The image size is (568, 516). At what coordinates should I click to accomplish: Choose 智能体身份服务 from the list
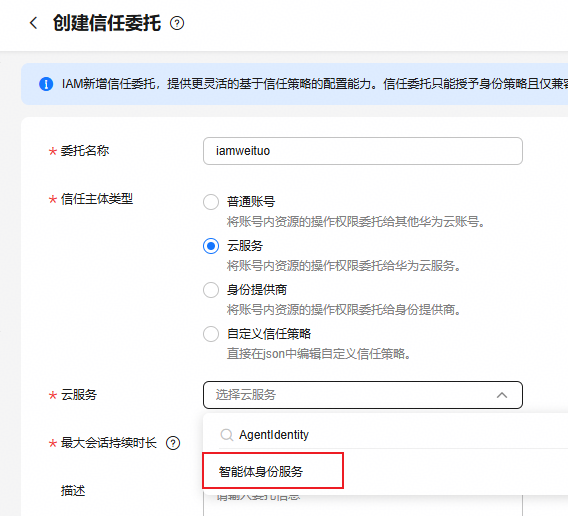coord(273,471)
